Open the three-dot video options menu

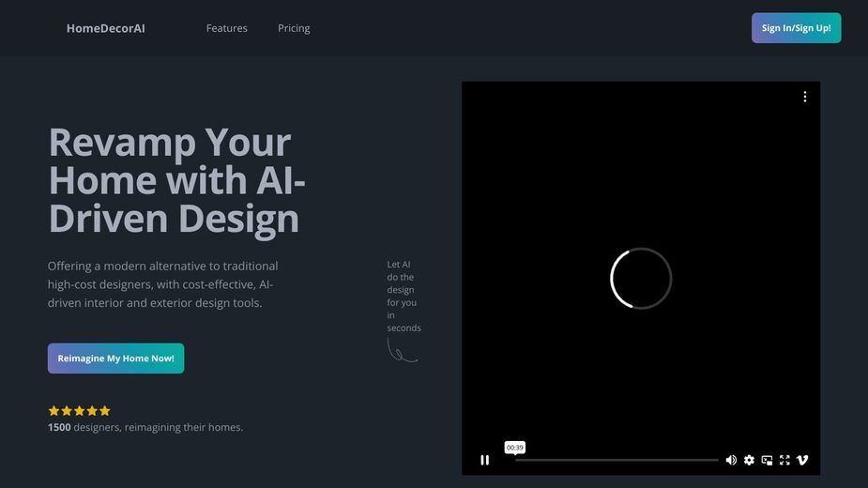pos(805,97)
